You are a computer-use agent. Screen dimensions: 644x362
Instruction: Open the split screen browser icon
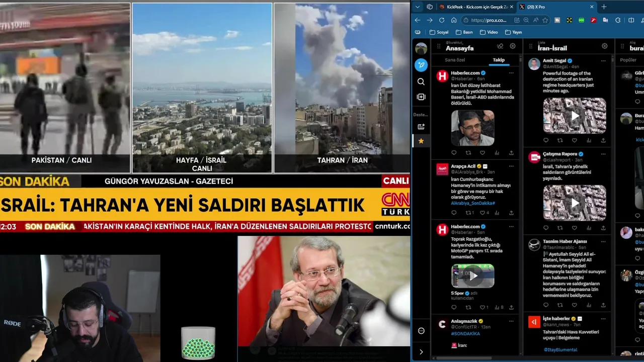point(631,20)
